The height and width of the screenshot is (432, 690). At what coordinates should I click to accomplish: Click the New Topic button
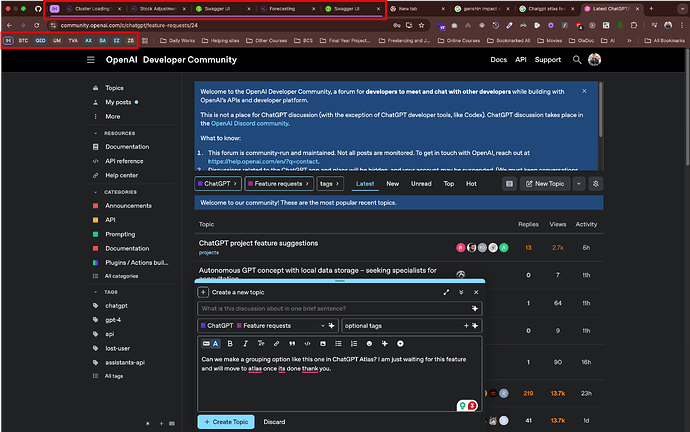(545, 184)
